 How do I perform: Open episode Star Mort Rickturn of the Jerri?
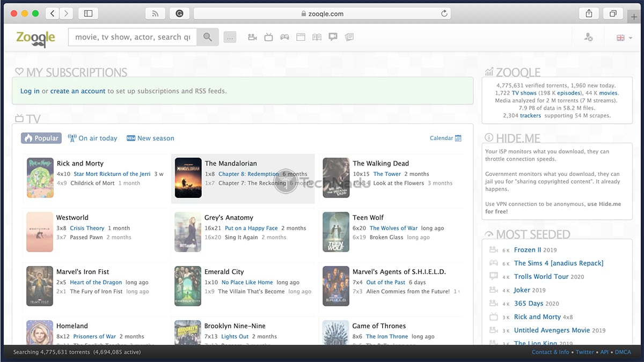[112, 174]
